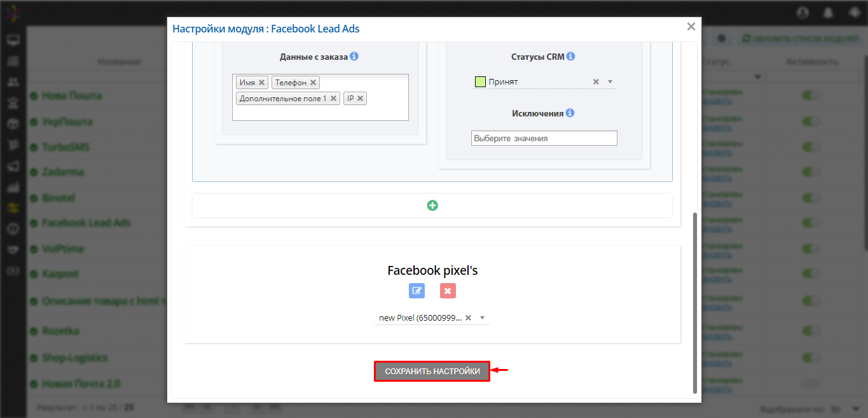The image size is (868, 418).
Task: Remove the IP tag
Action: tap(360, 99)
